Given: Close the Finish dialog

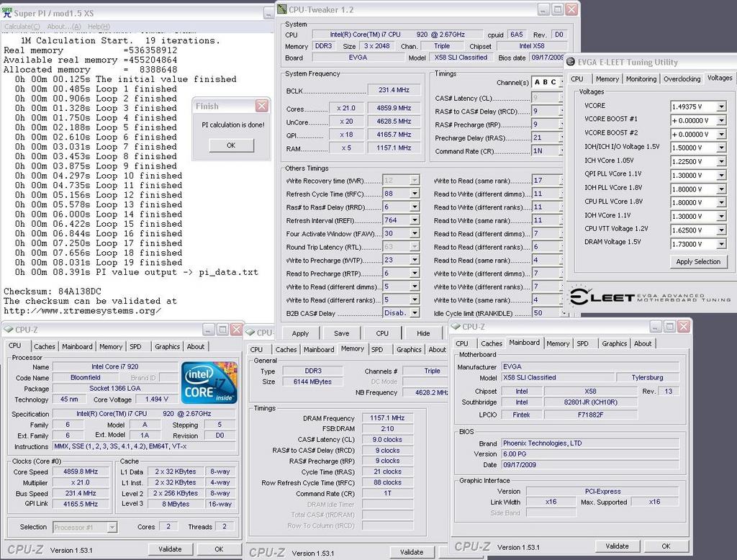Looking at the screenshot, I should (262, 106).
